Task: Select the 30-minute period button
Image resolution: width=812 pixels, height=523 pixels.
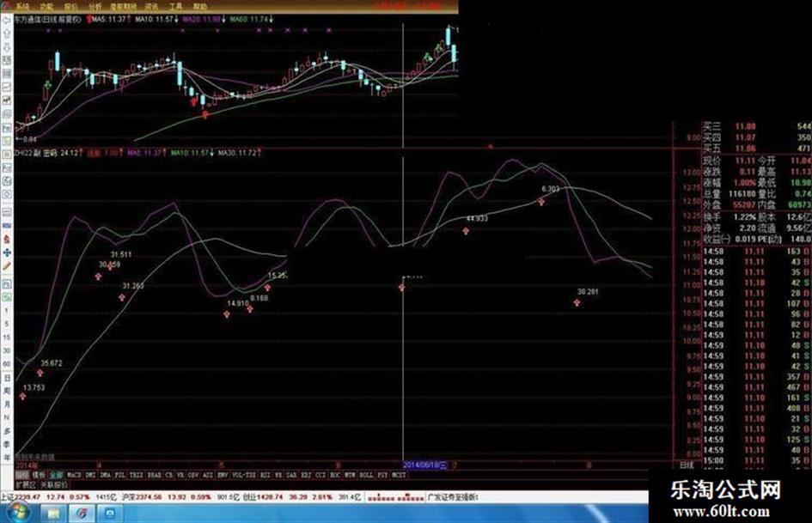Action: pos(7,350)
